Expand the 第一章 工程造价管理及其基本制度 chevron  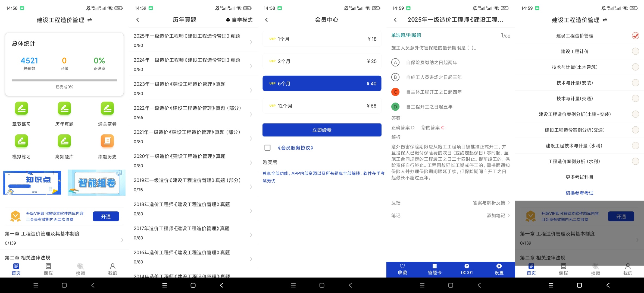(122, 240)
